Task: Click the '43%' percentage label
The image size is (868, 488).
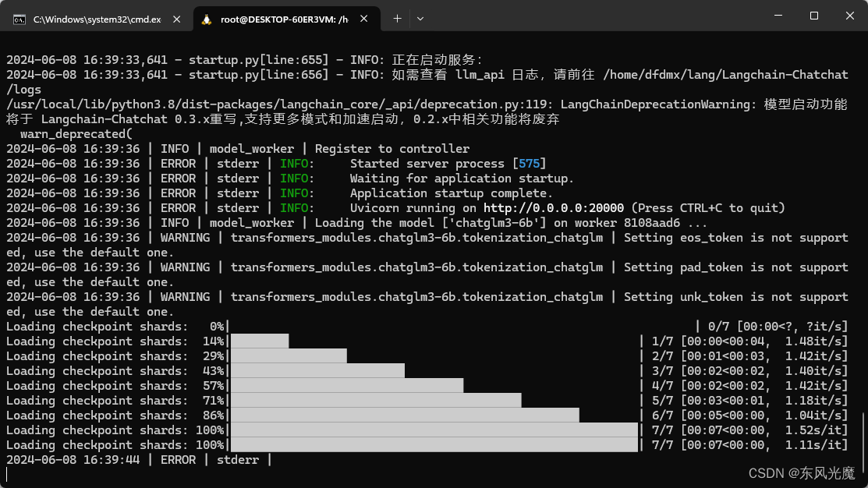Action: point(213,371)
